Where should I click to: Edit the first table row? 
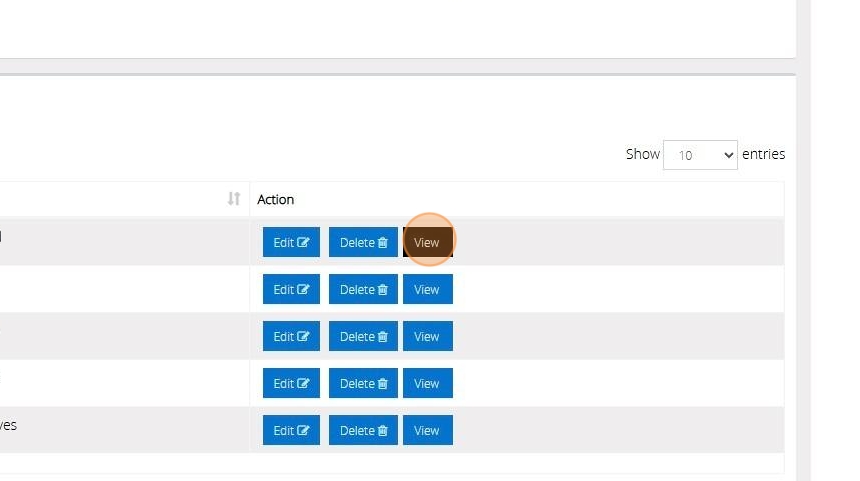coord(291,242)
